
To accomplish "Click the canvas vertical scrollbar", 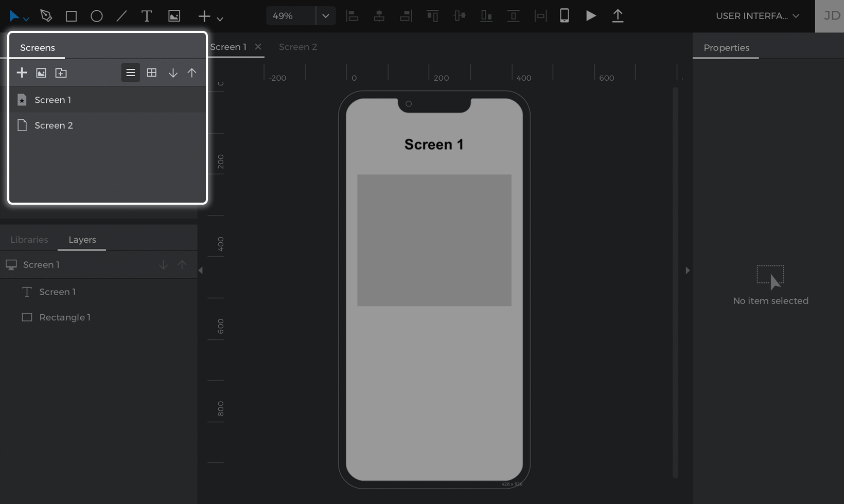I will pos(676,283).
